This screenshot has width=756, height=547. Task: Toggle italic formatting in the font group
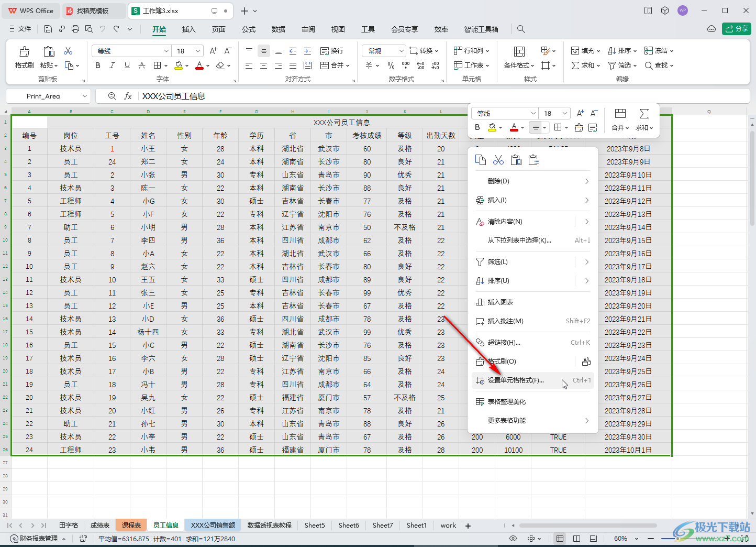click(112, 65)
